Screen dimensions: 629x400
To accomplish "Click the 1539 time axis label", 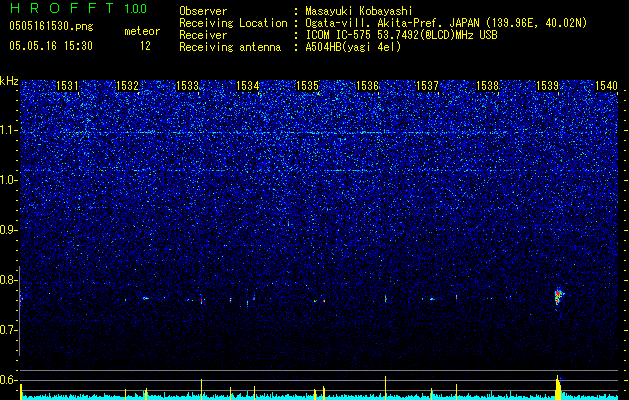I will point(548,85).
